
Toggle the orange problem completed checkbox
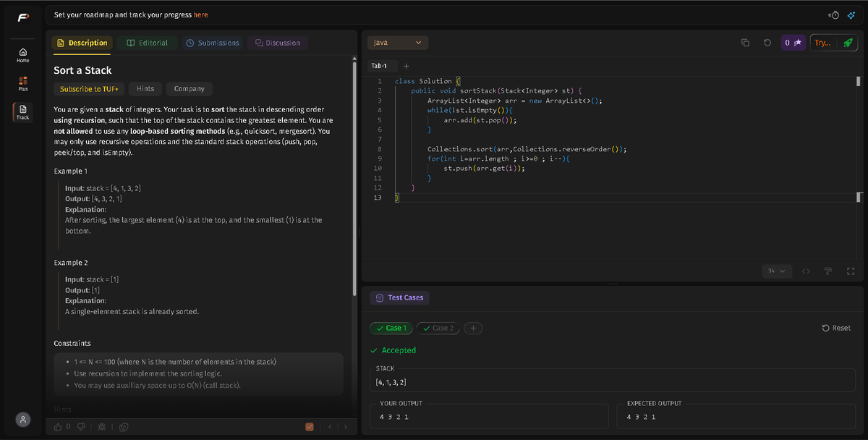coord(310,426)
